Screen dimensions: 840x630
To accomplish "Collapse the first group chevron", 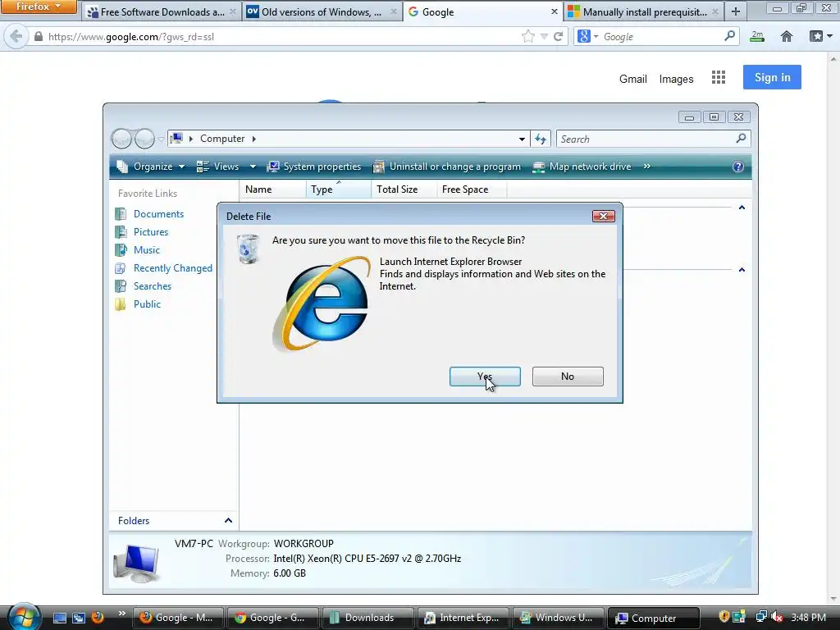I will pos(742,208).
